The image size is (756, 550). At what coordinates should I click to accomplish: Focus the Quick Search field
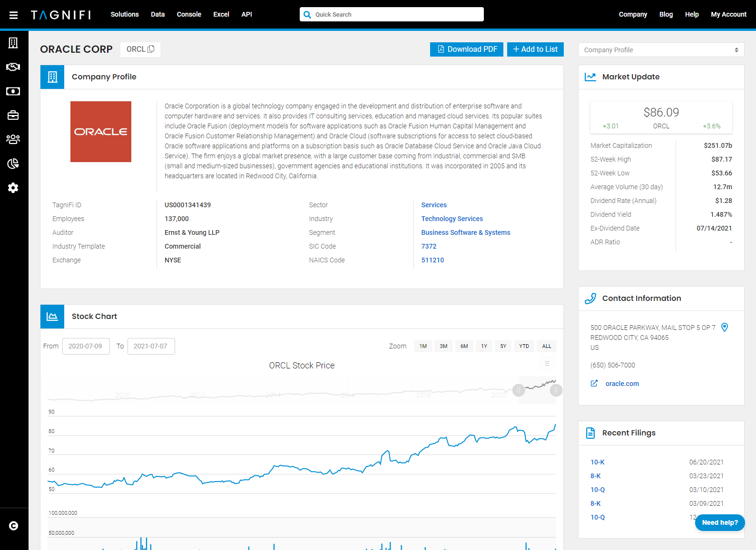(392, 14)
